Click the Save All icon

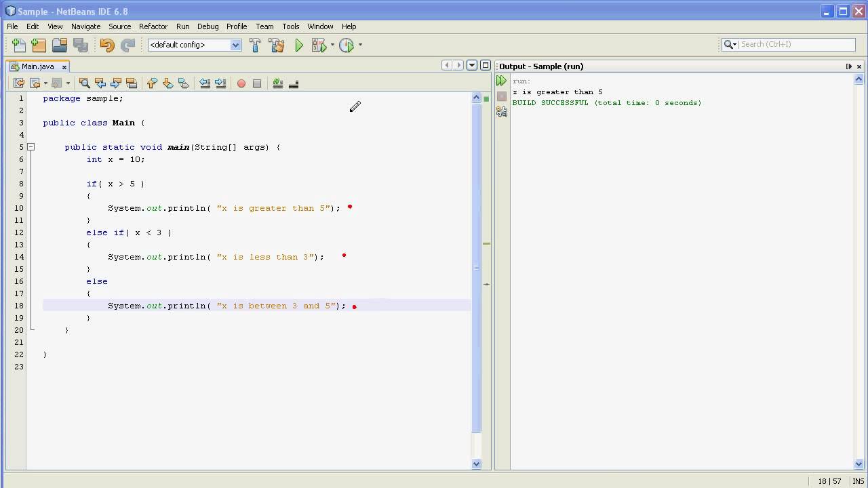pos(81,45)
